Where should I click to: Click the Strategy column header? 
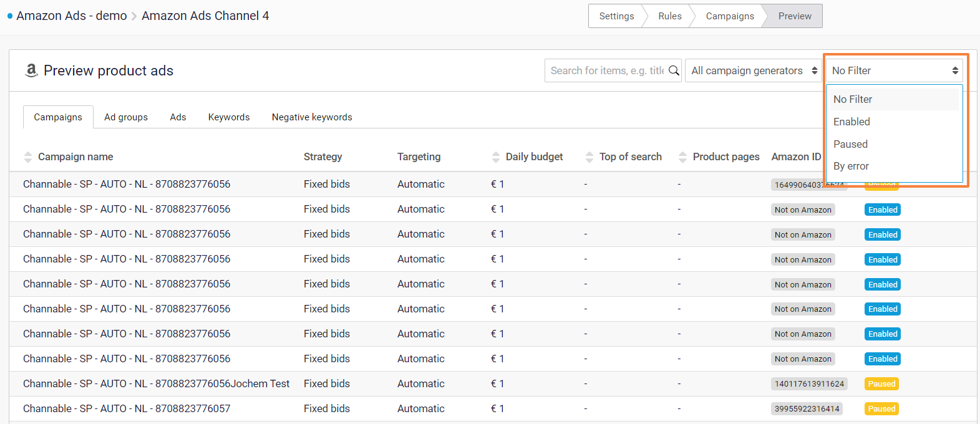(323, 157)
